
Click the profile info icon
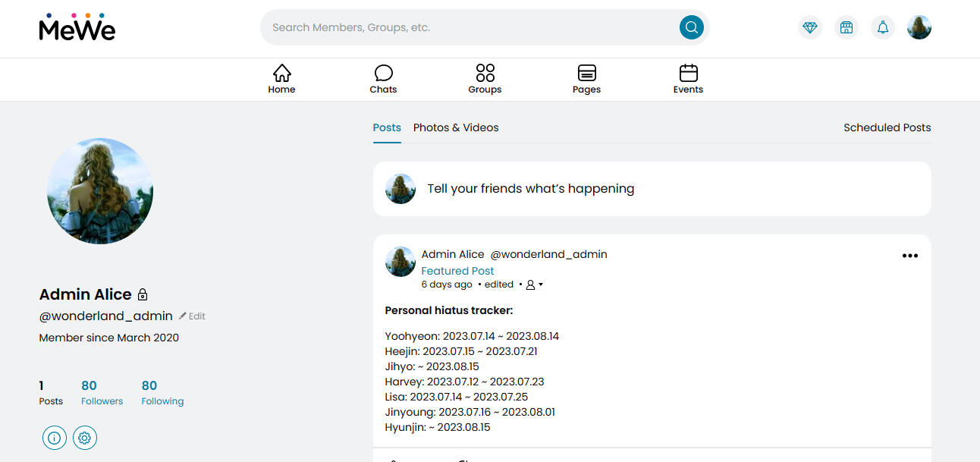click(55, 438)
